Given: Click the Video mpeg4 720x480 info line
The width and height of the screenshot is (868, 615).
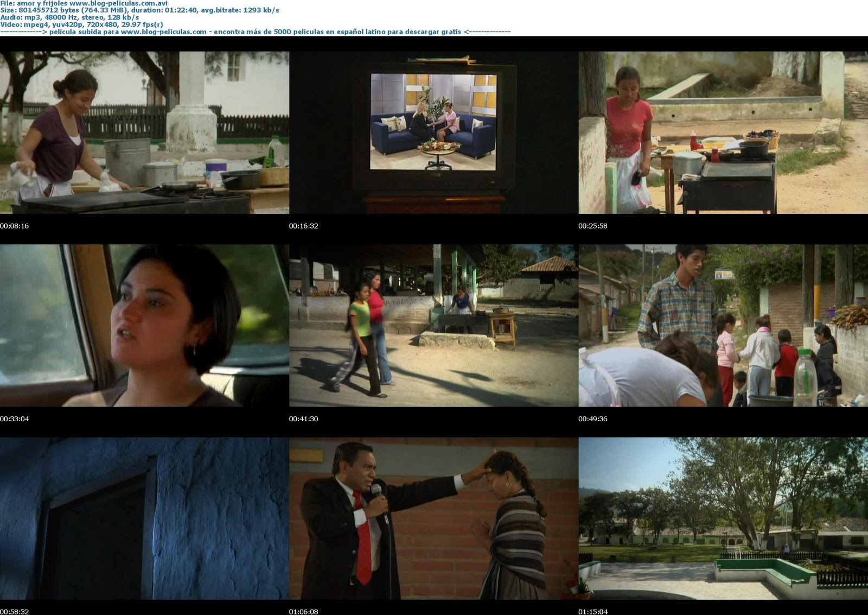Looking at the screenshot, I should point(81,24).
